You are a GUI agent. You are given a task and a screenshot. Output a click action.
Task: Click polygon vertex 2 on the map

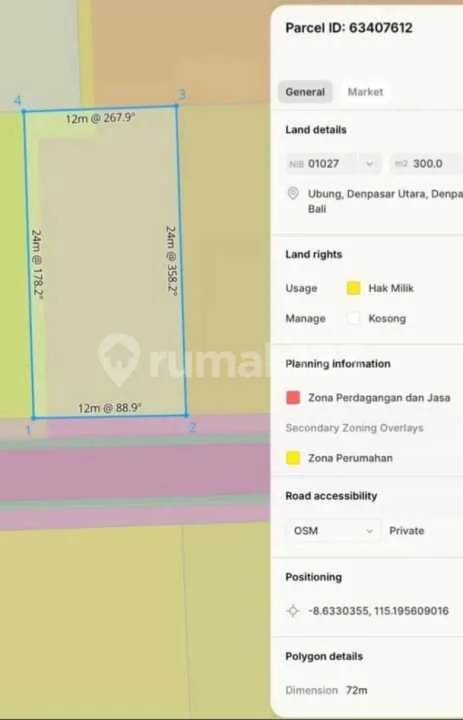[186, 415]
